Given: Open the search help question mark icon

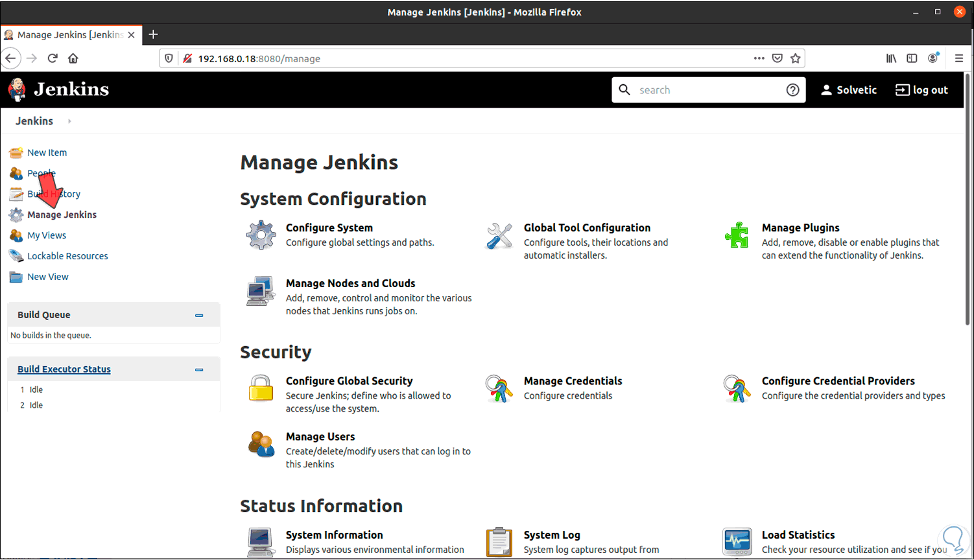Looking at the screenshot, I should (x=792, y=90).
